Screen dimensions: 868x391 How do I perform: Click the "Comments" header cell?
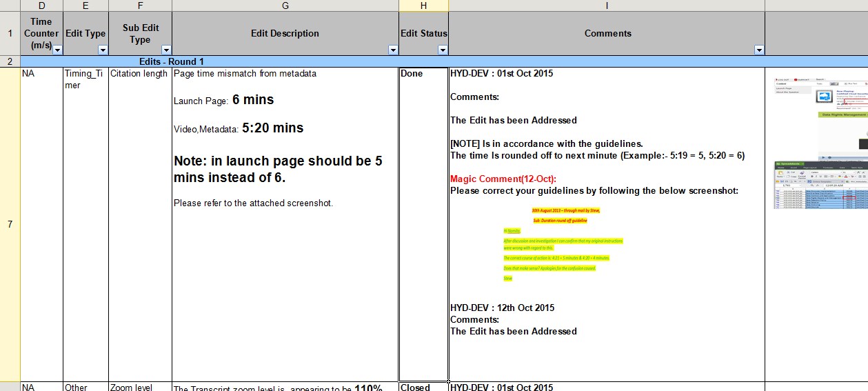[x=607, y=34]
